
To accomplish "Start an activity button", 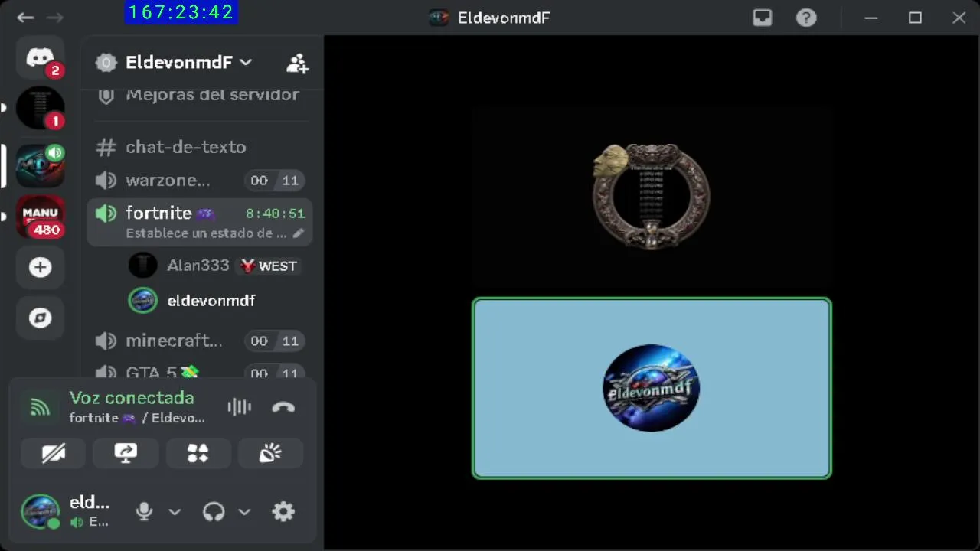I will click(x=198, y=453).
